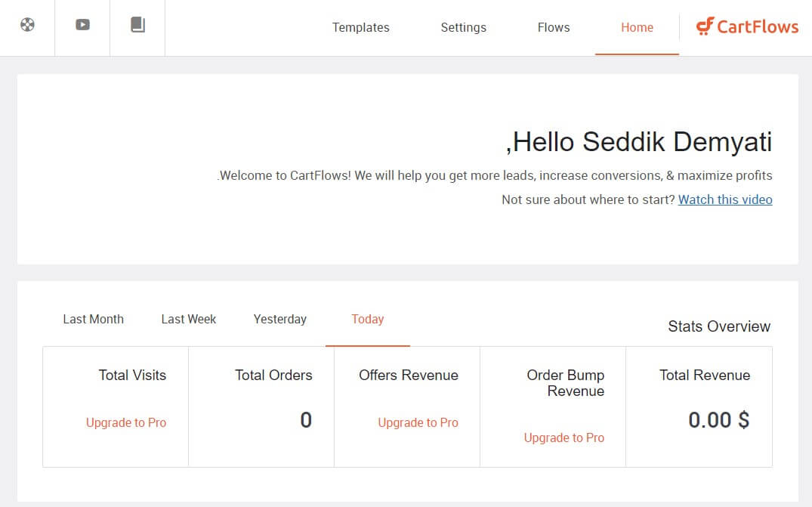Select the Today stats tab

click(x=368, y=319)
